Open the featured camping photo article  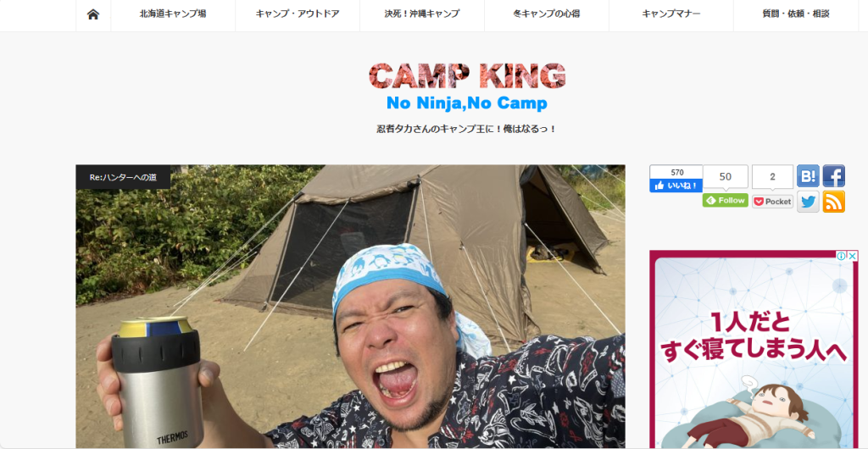[x=350, y=307]
